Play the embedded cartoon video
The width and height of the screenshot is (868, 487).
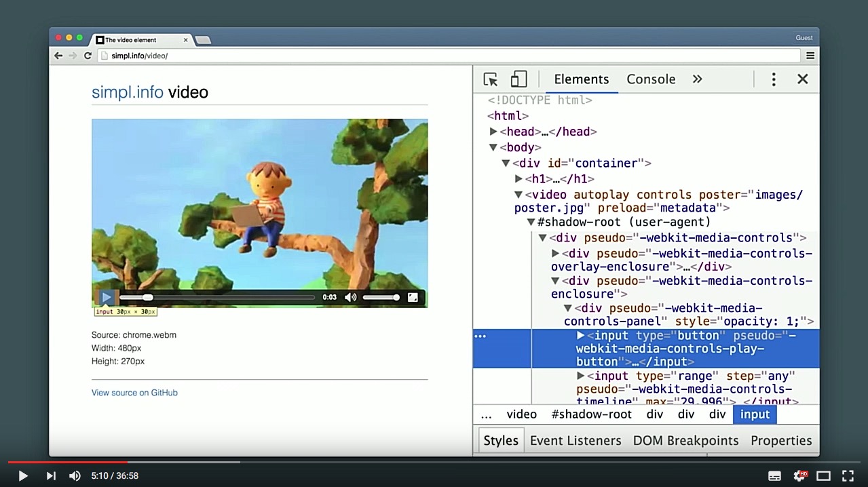click(107, 297)
